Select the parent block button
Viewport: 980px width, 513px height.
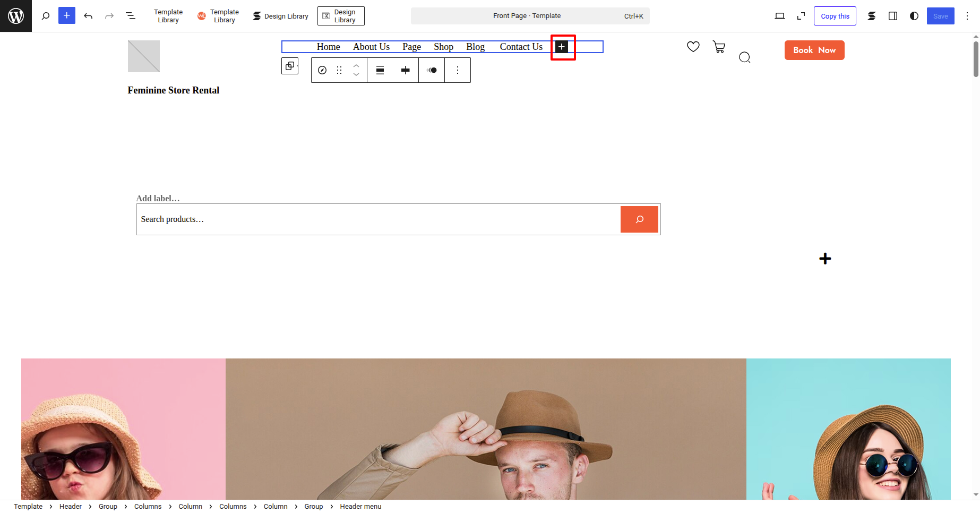tap(290, 66)
